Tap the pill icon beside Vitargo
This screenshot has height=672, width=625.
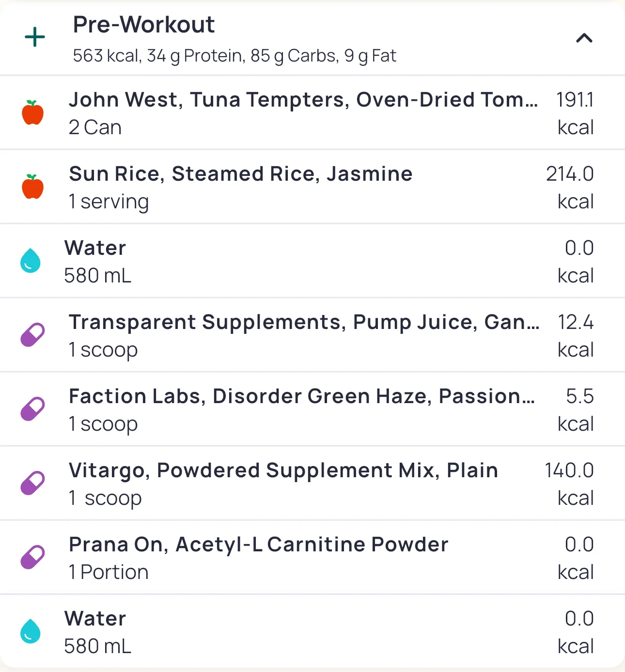coord(32,484)
